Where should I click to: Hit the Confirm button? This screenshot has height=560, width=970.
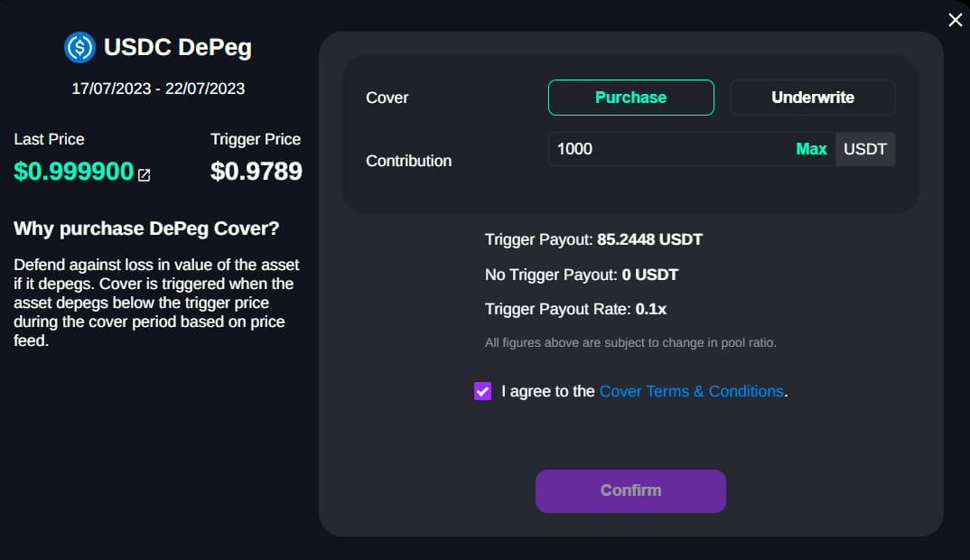coord(630,490)
